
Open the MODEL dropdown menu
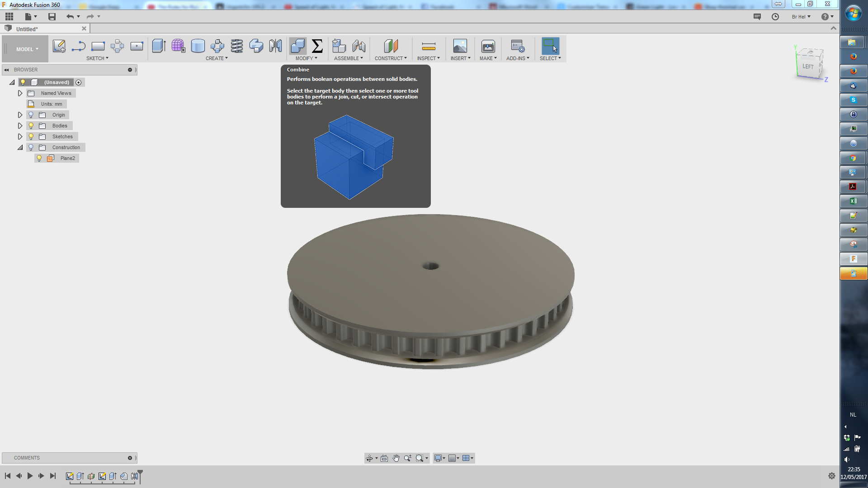tap(26, 49)
